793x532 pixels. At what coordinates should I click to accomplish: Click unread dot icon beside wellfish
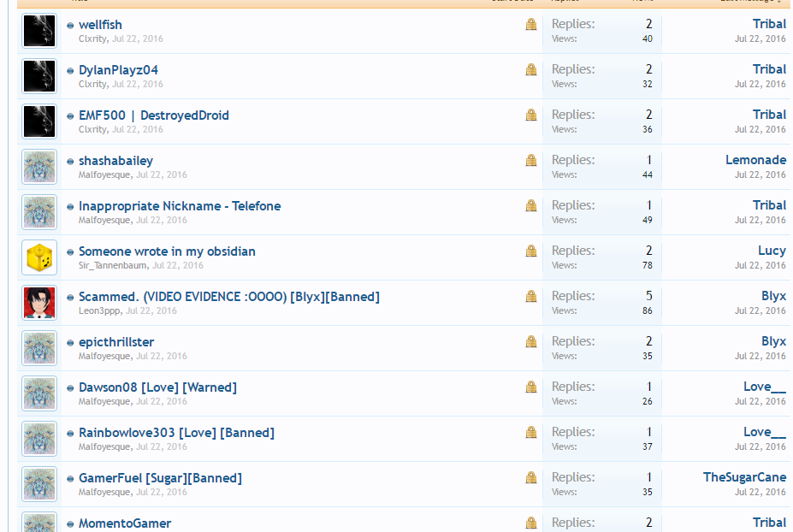coord(70,26)
